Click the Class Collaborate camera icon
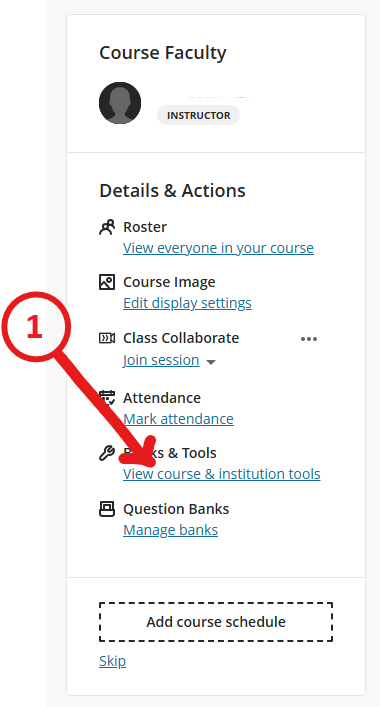Image resolution: width=380 pixels, height=707 pixels. click(107, 338)
